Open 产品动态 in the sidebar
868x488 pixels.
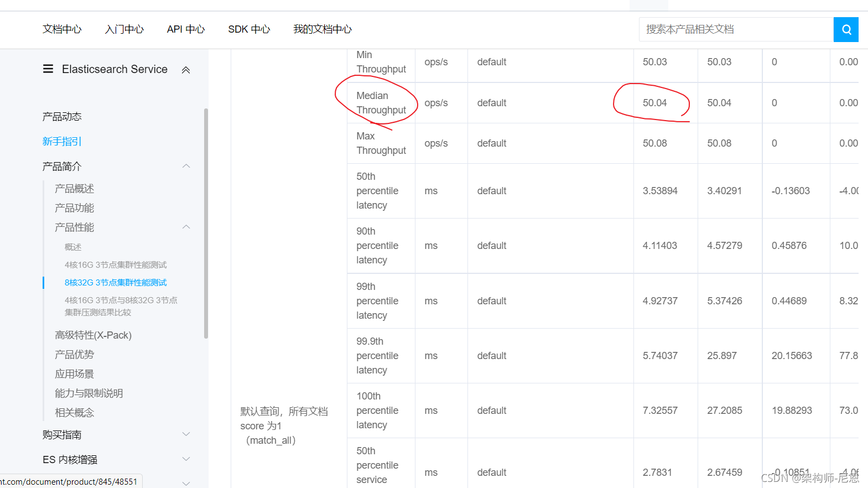pyautogui.click(x=62, y=117)
